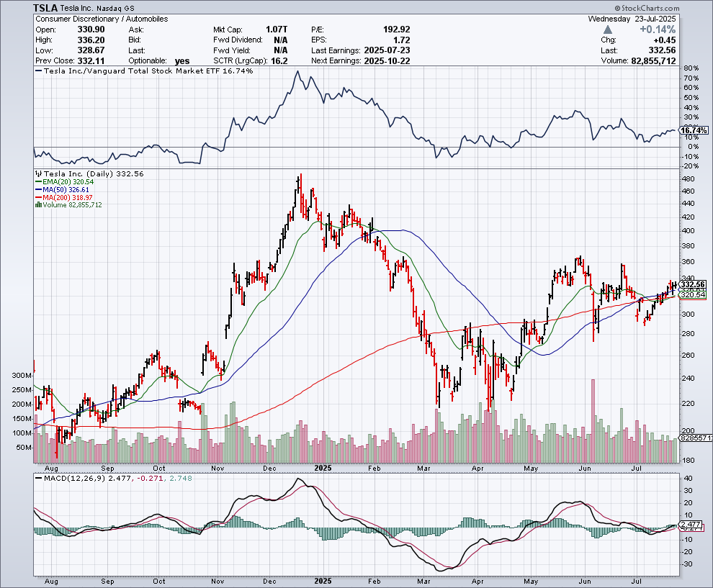Click the volume bars icon in the legend
This screenshot has width=713, height=588.
coord(39,205)
